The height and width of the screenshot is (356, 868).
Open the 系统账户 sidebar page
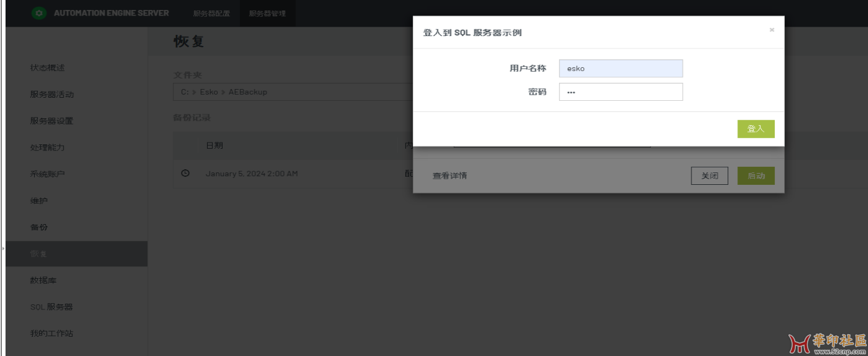[x=47, y=174]
